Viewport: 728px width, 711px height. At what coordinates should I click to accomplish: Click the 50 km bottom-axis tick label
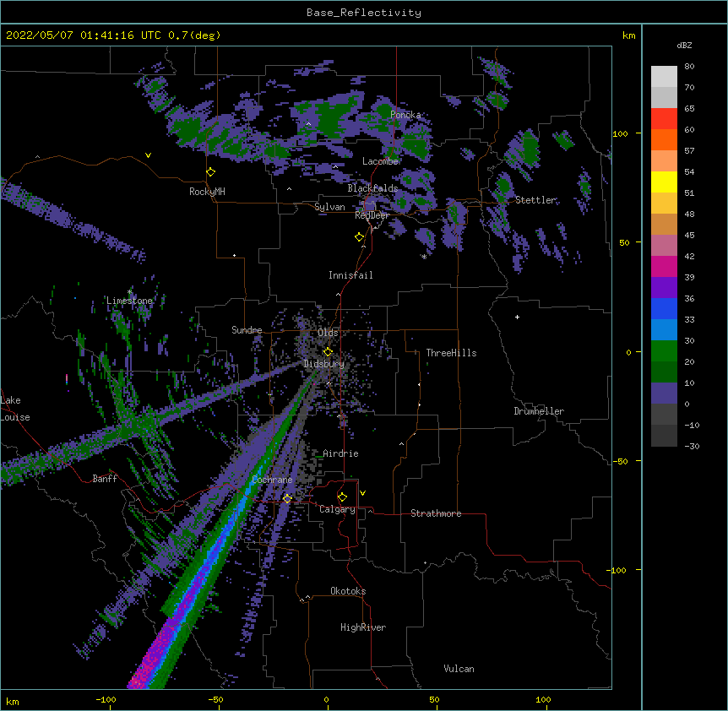tap(434, 700)
